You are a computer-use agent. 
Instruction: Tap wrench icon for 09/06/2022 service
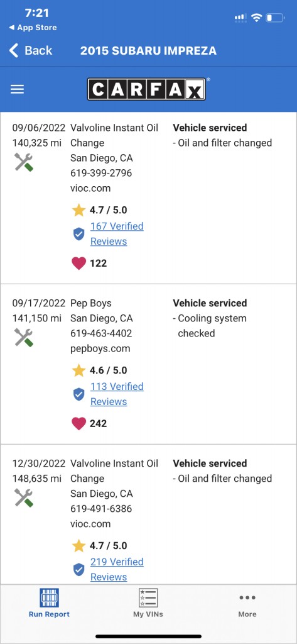(x=24, y=162)
